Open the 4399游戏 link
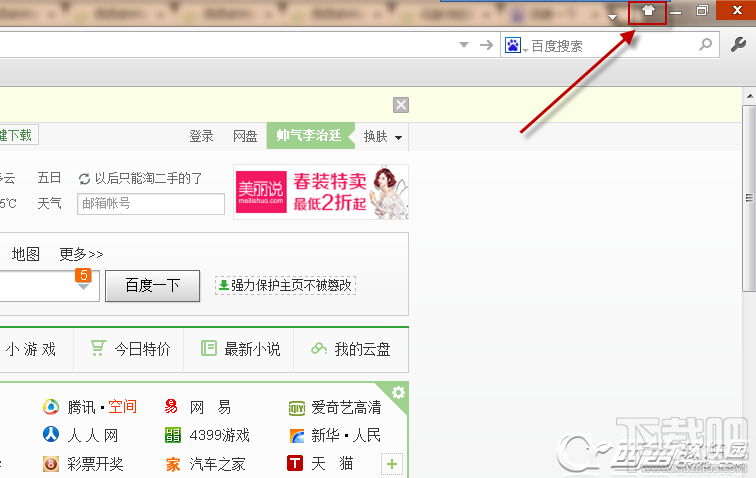 (x=219, y=436)
